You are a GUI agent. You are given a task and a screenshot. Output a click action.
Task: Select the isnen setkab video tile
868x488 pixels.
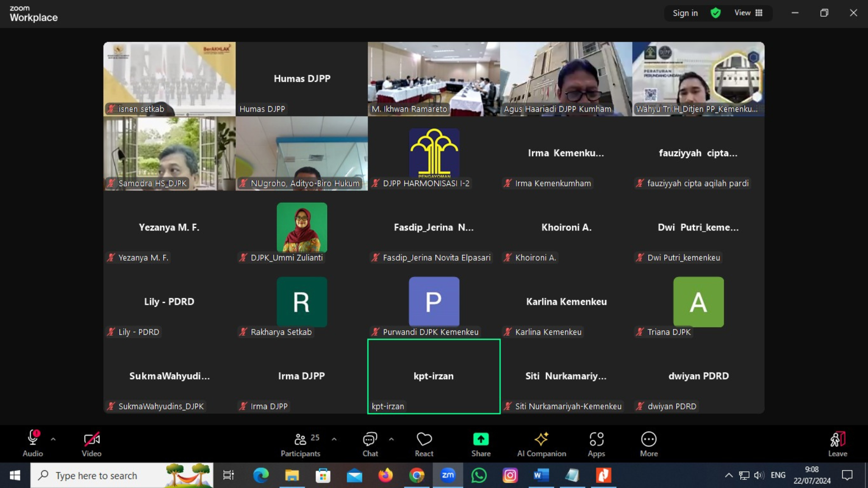tap(170, 79)
